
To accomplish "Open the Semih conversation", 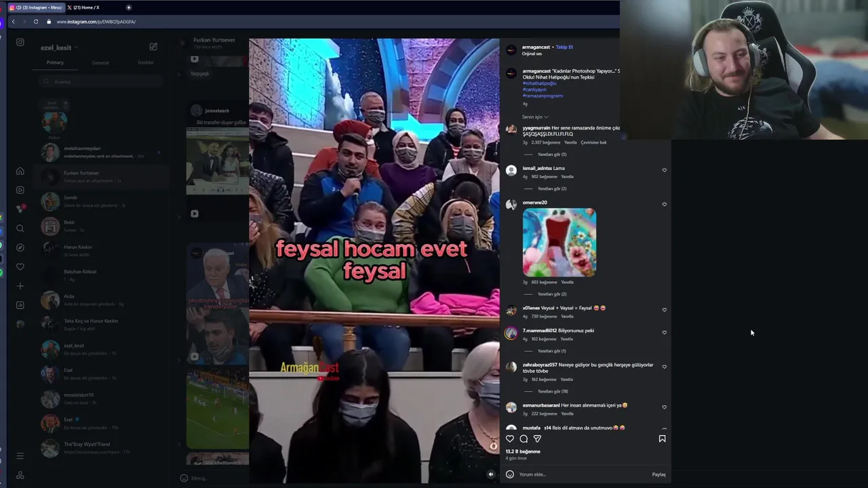I will [100, 201].
